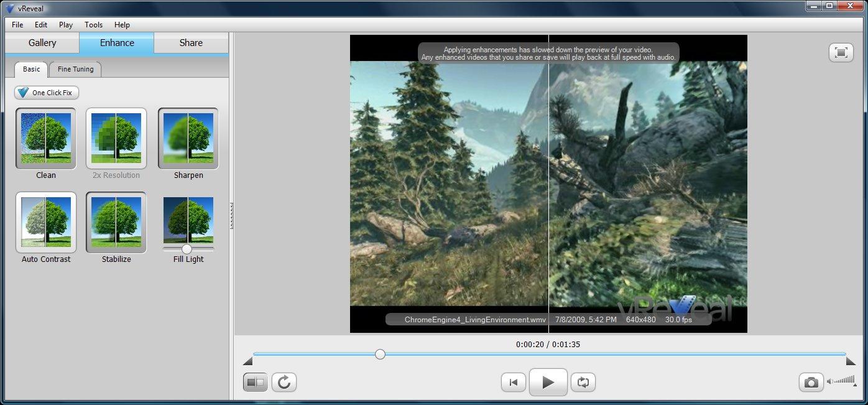This screenshot has width=868, height=405.
Task: Toggle the split-screen before/after view button
Action: (x=256, y=382)
